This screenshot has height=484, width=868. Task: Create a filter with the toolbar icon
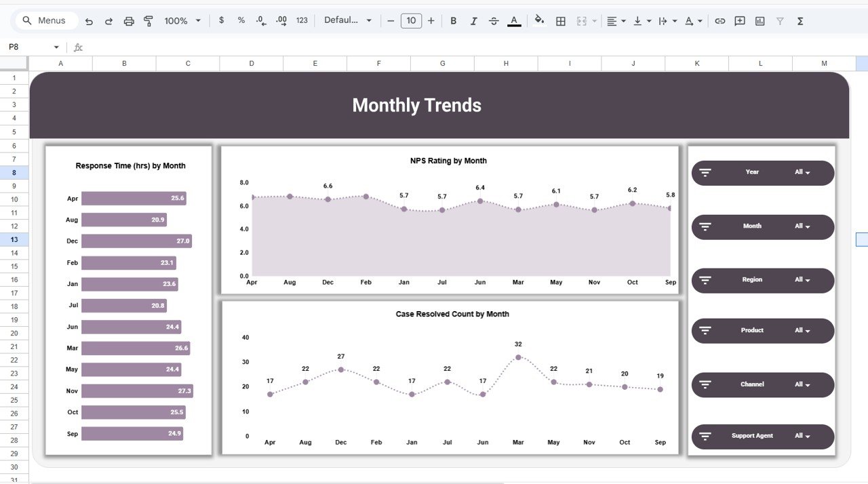click(780, 20)
